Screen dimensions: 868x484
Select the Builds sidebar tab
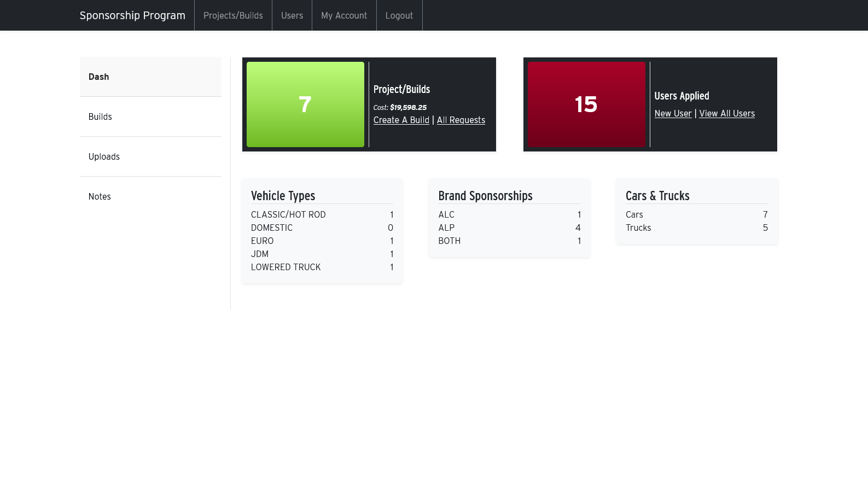coord(150,116)
